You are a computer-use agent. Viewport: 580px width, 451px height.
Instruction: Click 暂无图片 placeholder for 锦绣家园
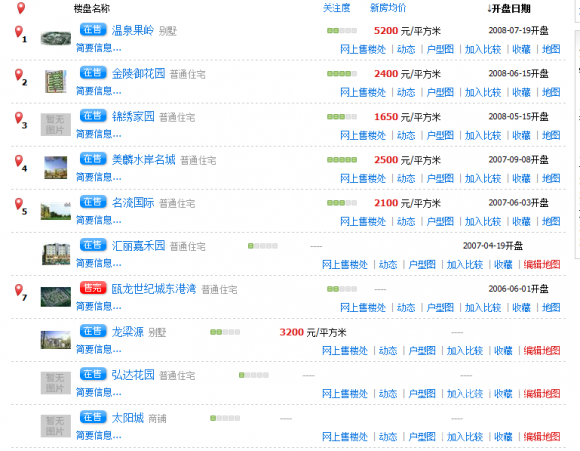(55, 125)
